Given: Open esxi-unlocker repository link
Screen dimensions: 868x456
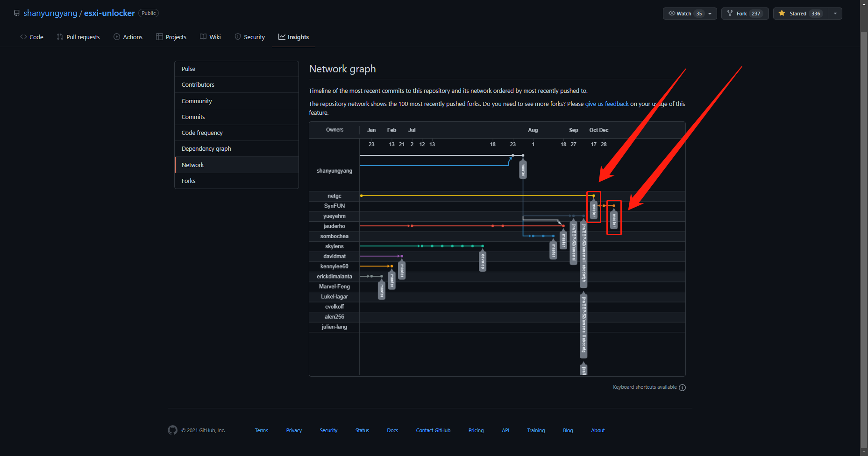Looking at the screenshot, I should pos(109,13).
